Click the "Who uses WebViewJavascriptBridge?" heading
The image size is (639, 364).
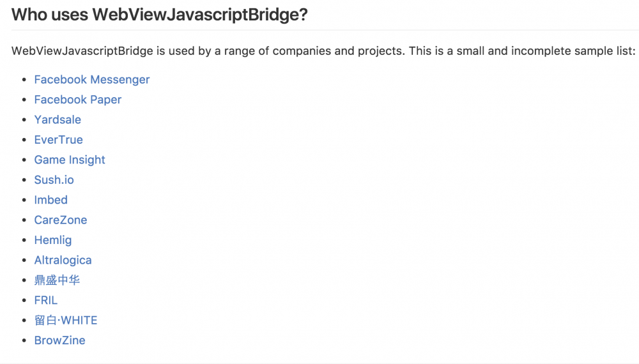(x=159, y=15)
